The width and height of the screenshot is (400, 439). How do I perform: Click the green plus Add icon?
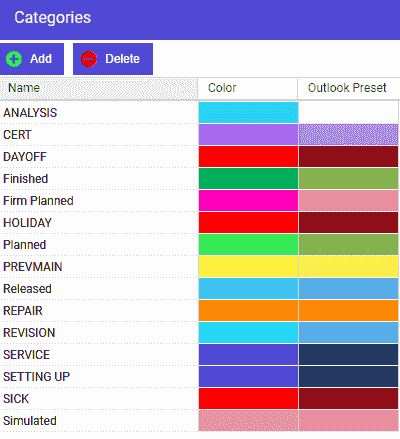point(14,59)
